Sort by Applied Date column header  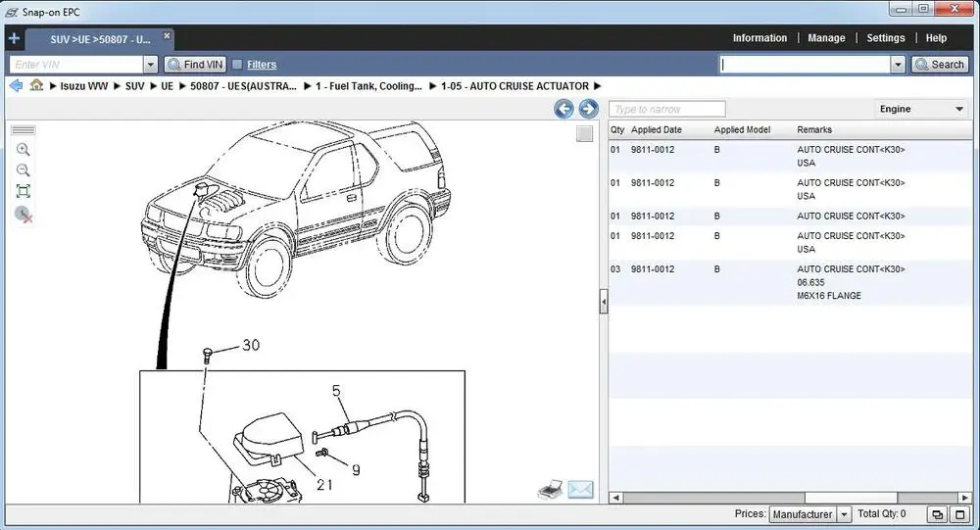(657, 130)
